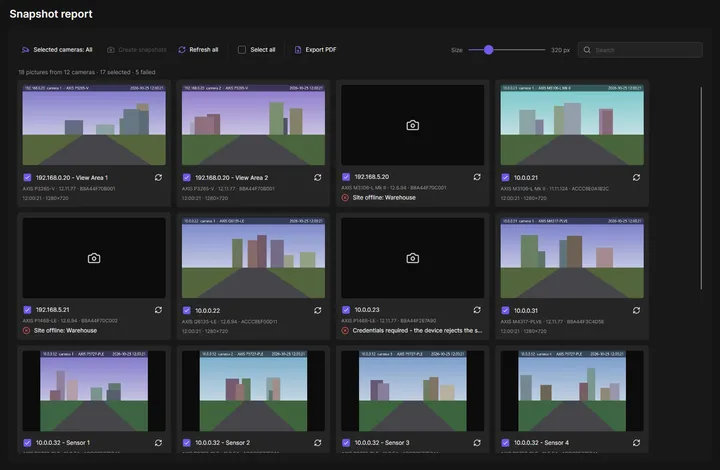Open the 10.0.0.22 camera thumbnail
The image size is (720, 470).
point(253,258)
